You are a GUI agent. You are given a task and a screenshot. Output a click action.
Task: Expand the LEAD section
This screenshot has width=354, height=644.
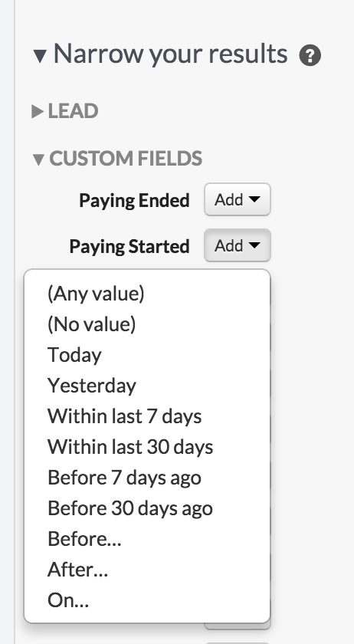pos(38,111)
